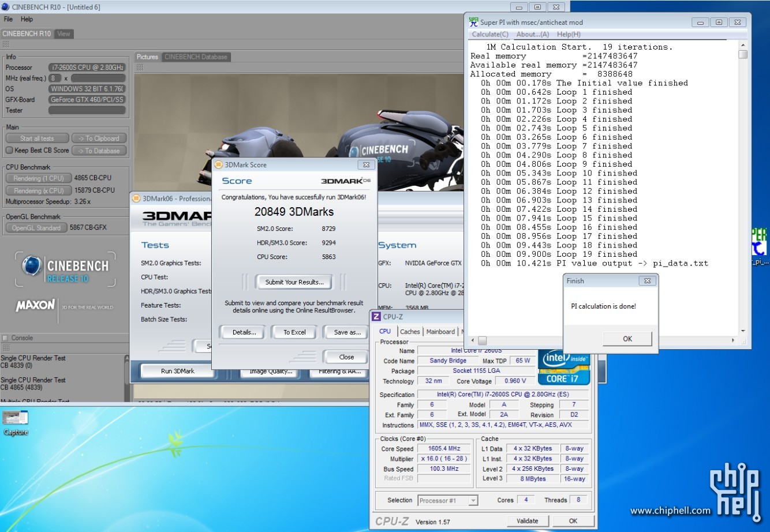Click the CPU-Z title bar icon
The width and height of the screenshot is (770, 532).
pos(376,316)
